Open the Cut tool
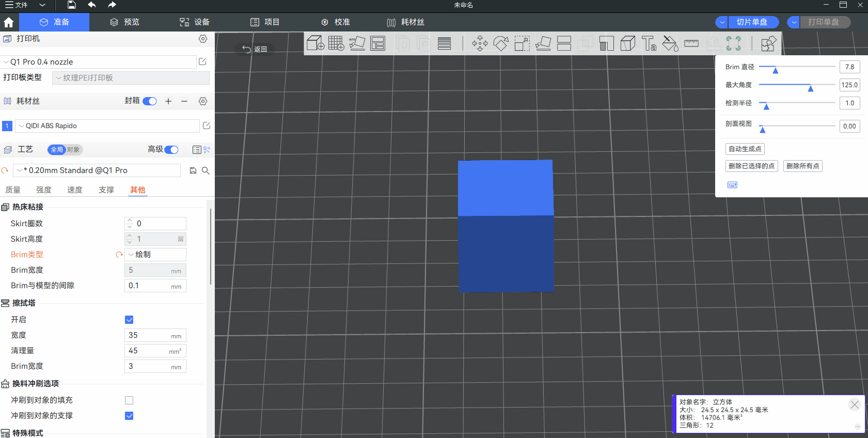868x438 pixels. (564, 43)
